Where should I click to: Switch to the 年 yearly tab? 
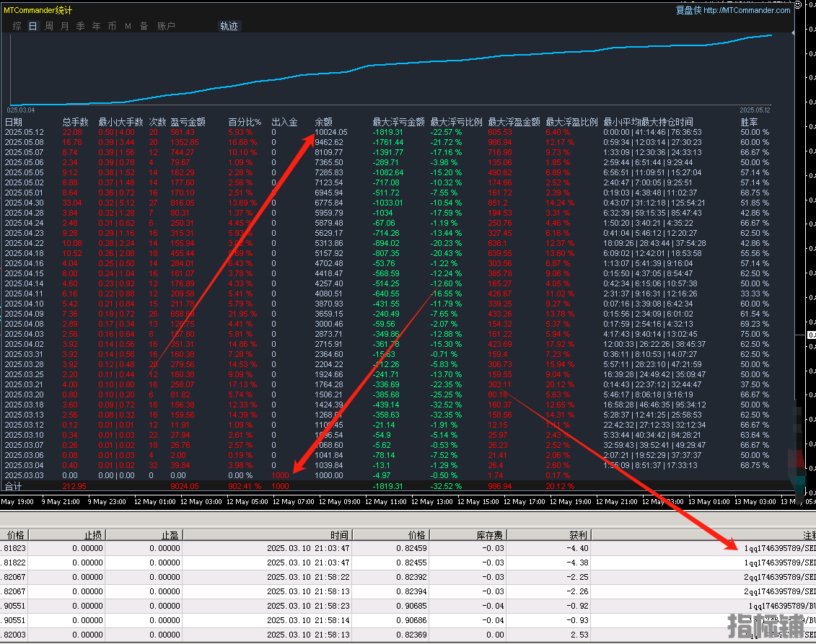coord(96,26)
